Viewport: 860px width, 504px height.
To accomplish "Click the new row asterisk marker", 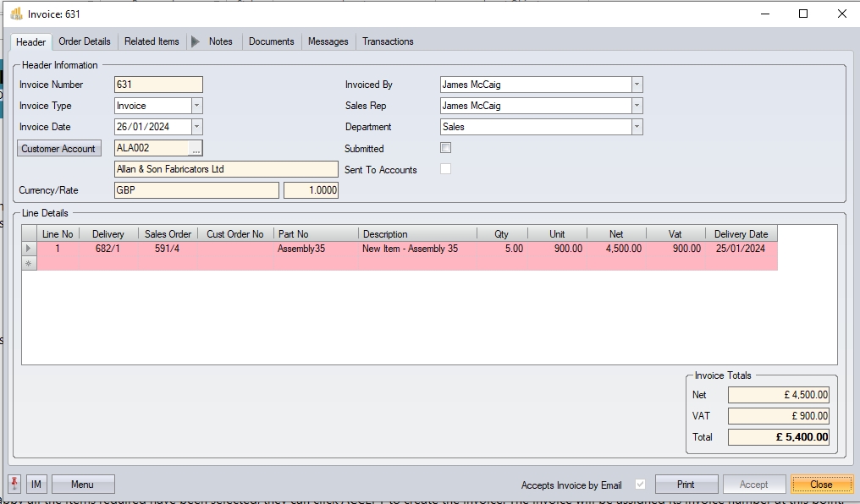I will click(30, 264).
